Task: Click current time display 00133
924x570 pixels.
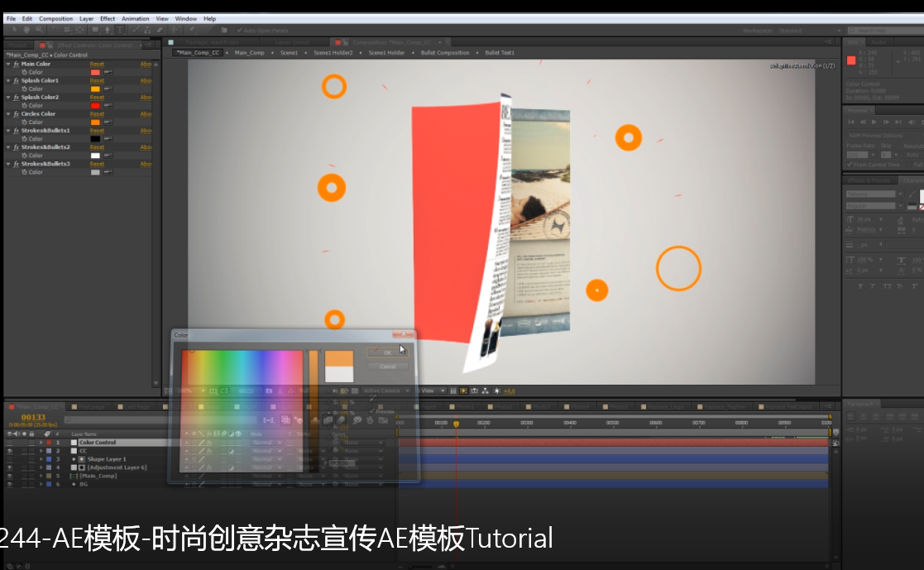Action: 33,417
